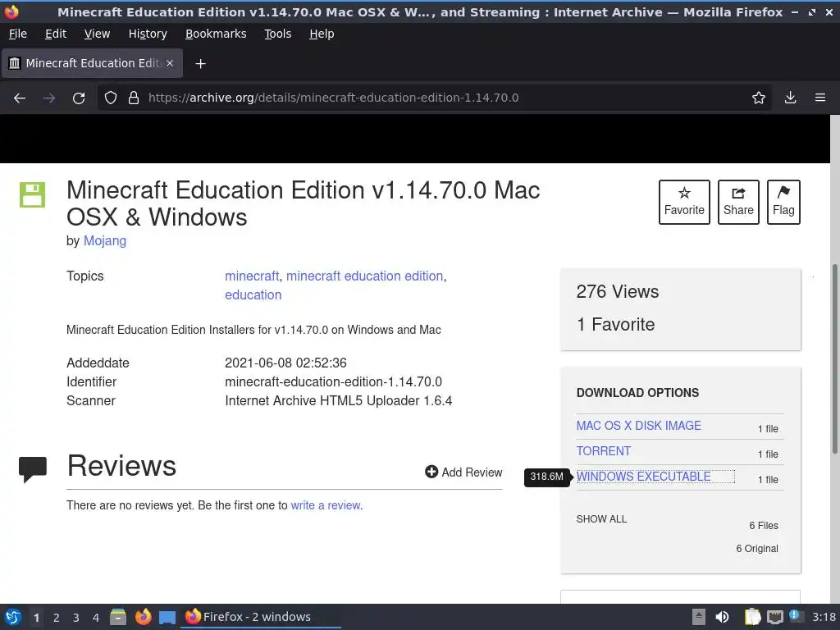Click the eject removable media tray icon
This screenshot has width=840, height=630.
tap(698, 617)
